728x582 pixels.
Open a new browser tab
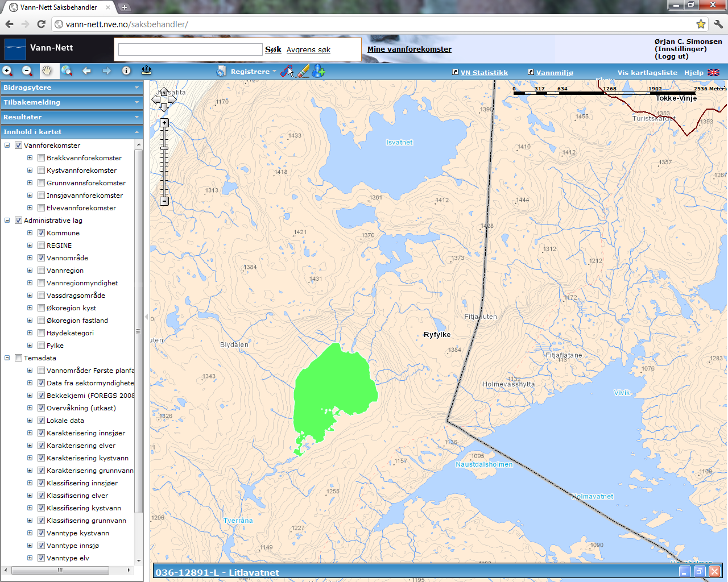click(x=125, y=7)
